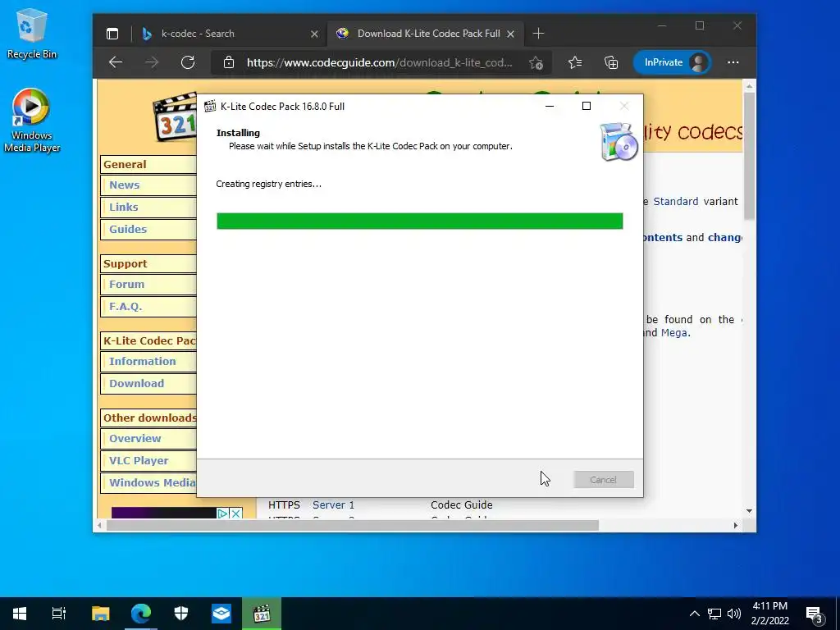Click the HTTPS Server 1 download link
This screenshot has height=630, width=840.
(x=333, y=504)
